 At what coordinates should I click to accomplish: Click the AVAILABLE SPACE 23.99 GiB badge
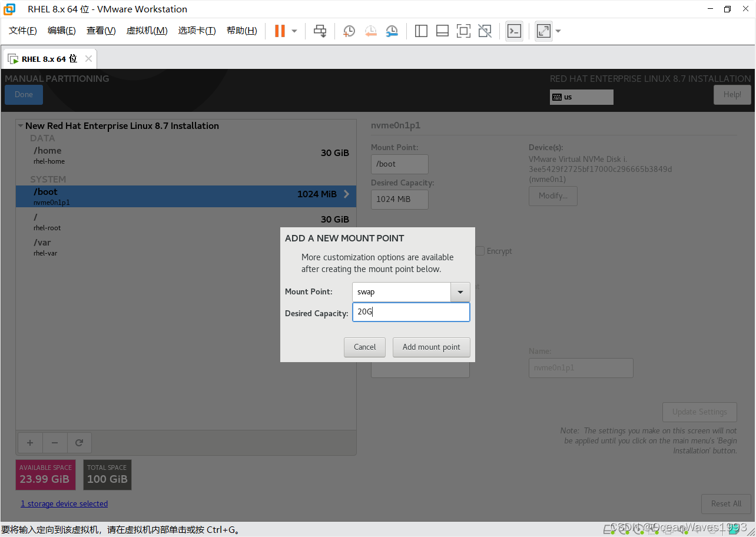[45, 475]
